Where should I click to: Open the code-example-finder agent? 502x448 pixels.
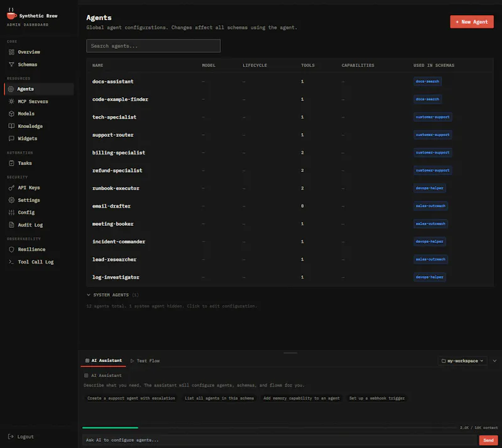pos(290,99)
